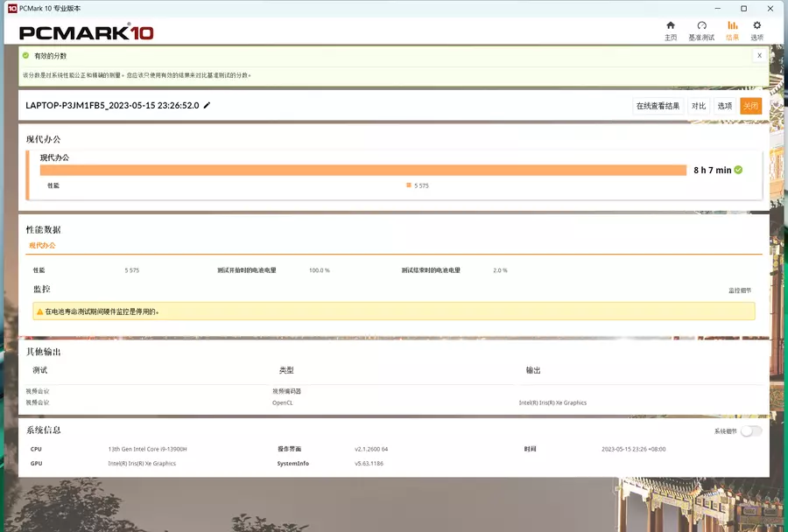This screenshot has height=532, width=788.
Task: Click the PCMark 10 title bar app icon
Action: click(11, 7)
